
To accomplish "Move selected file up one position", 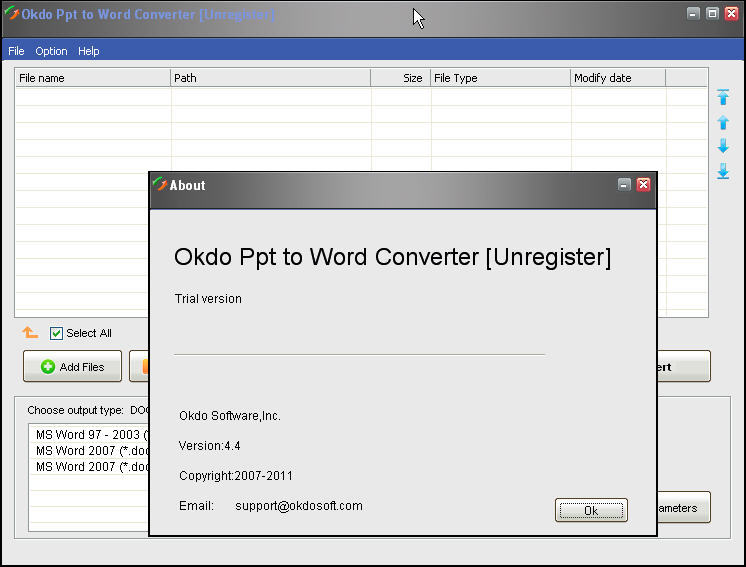I will click(723, 122).
